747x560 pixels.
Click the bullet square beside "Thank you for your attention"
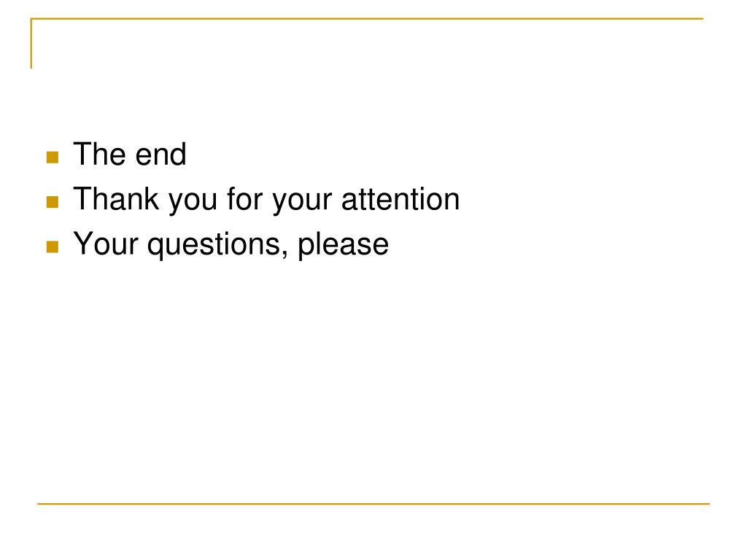[x=53, y=202]
